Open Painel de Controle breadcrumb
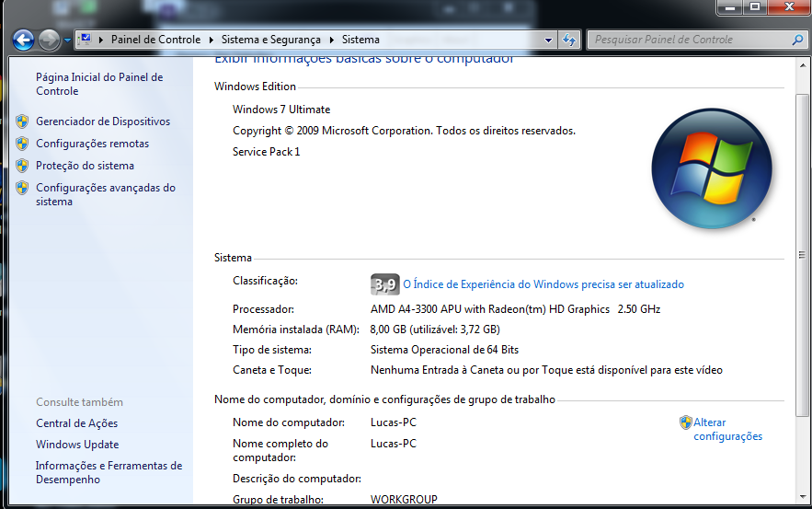Image resolution: width=812 pixels, height=509 pixels. point(155,40)
